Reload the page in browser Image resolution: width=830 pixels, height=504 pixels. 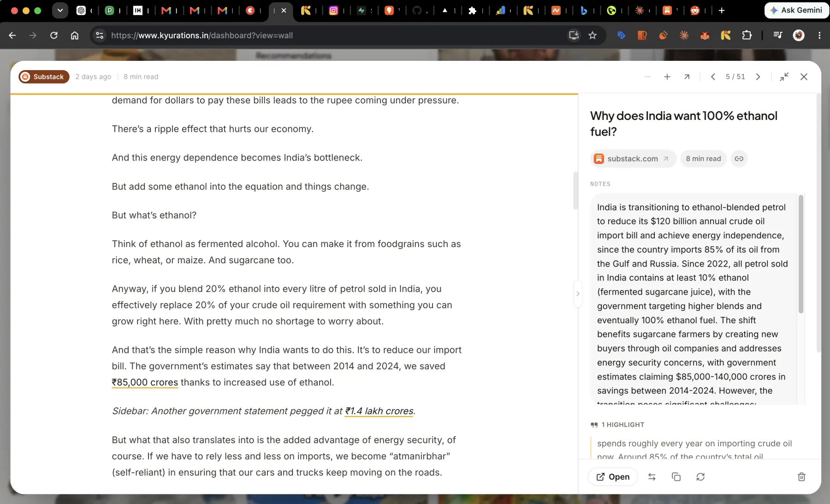[54, 36]
